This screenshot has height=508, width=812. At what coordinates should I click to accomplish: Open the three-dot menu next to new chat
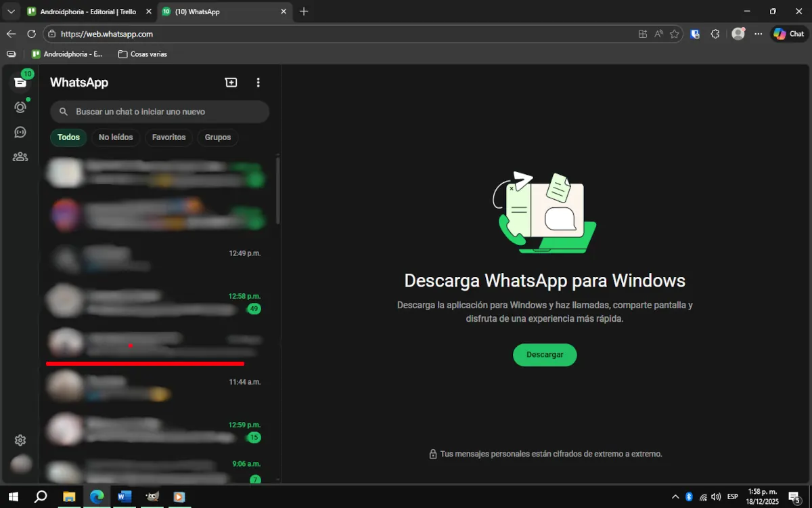258,82
